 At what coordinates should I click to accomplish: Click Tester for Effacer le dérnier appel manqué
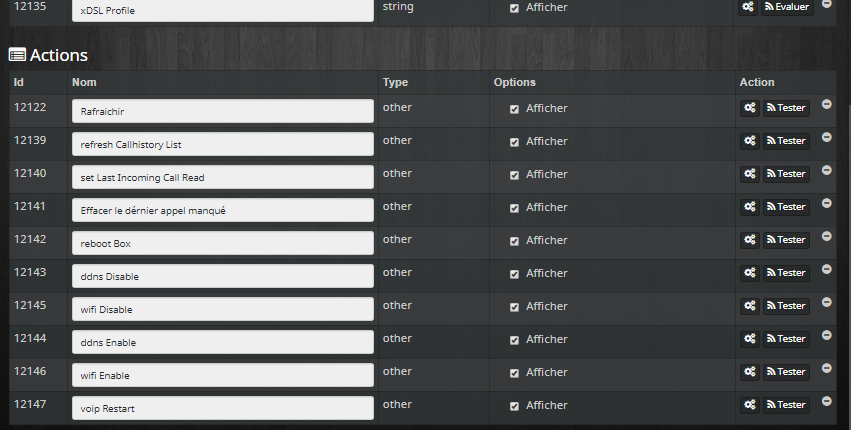[786, 207]
